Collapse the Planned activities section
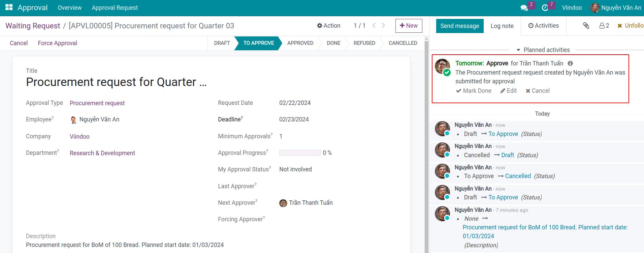Screen dimensions: 644x253 543,50
